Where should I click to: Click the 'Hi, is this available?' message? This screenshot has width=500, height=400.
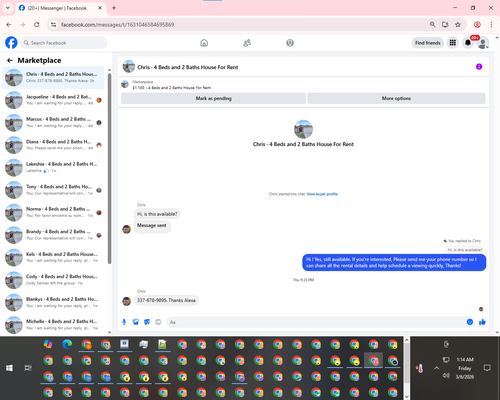pos(157,214)
